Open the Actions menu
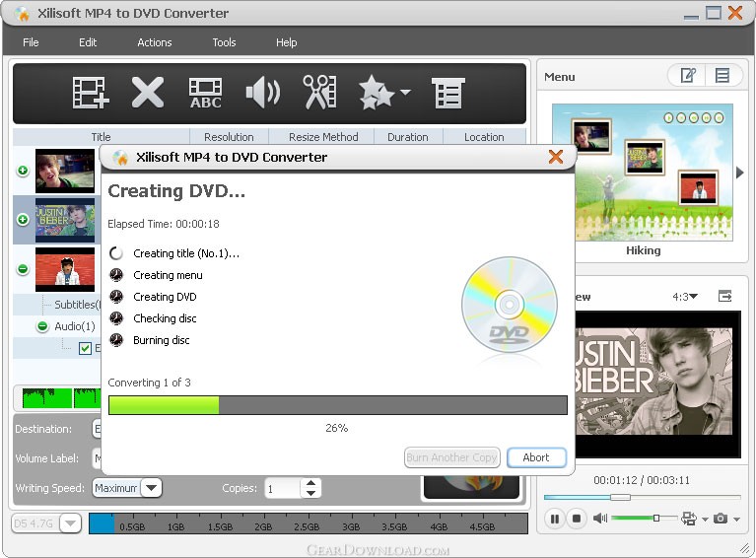Viewport: 756px width, 558px height. (x=155, y=42)
